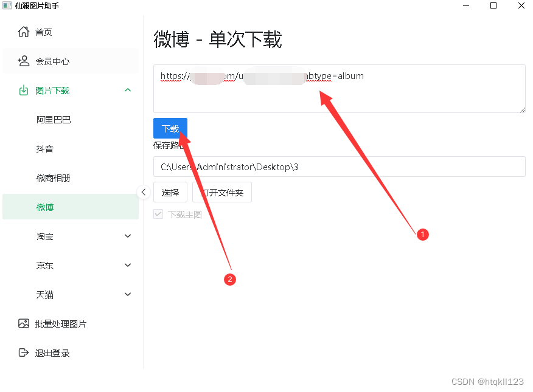The image size is (533, 392).
Task: Click the text area resize handle corner
Action: (523, 109)
